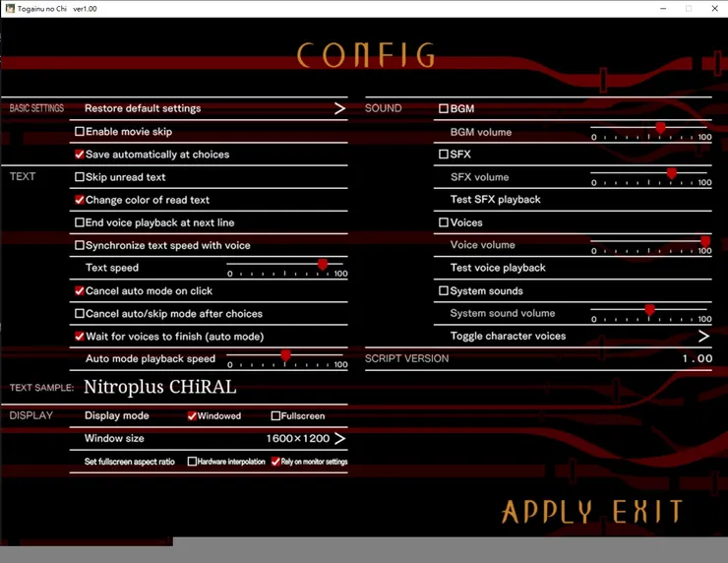This screenshot has width=728, height=563.
Task: Click the Display mode label
Action: (x=116, y=415)
